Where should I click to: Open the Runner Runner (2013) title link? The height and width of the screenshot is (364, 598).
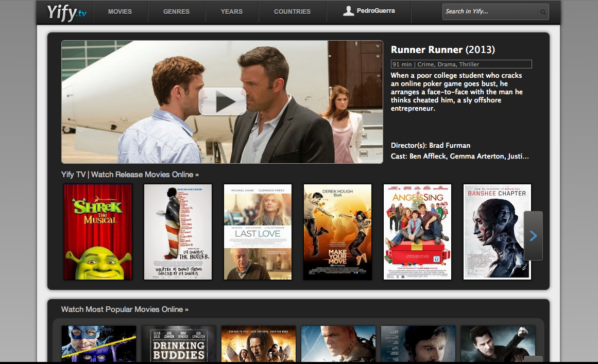(x=443, y=49)
